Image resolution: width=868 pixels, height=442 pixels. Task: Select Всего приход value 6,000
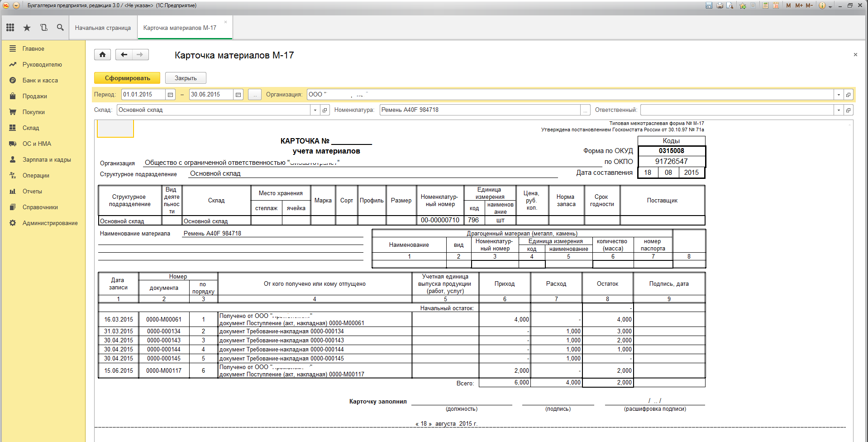pyautogui.click(x=505, y=383)
